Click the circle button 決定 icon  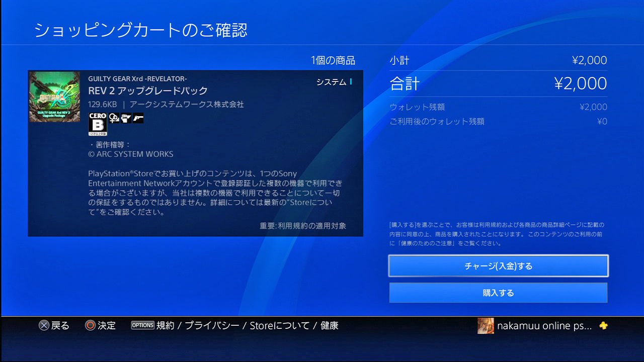(90, 325)
